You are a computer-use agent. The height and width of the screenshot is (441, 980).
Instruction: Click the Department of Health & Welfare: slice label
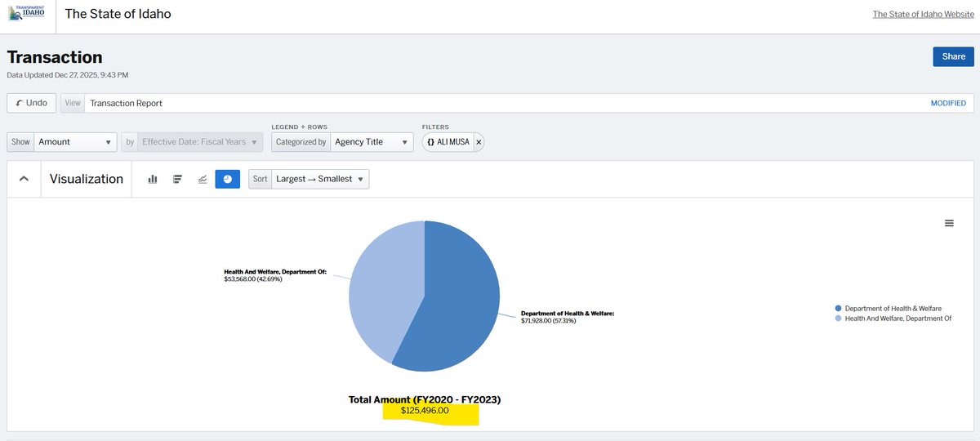click(x=568, y=313)
